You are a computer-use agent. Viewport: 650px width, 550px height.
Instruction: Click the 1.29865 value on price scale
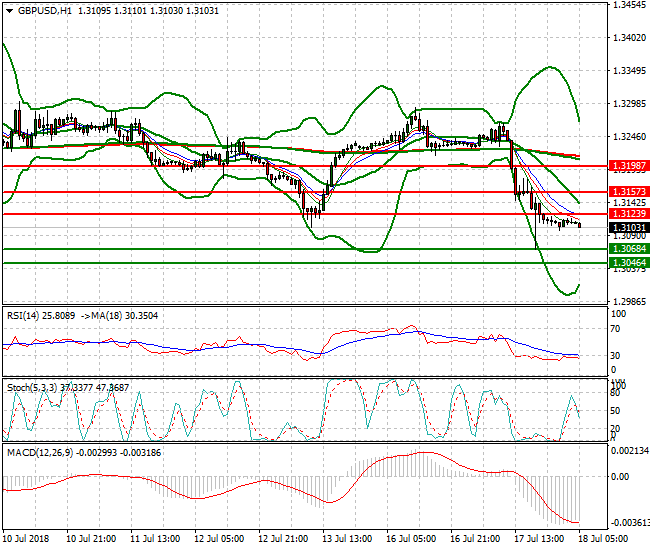628,301
